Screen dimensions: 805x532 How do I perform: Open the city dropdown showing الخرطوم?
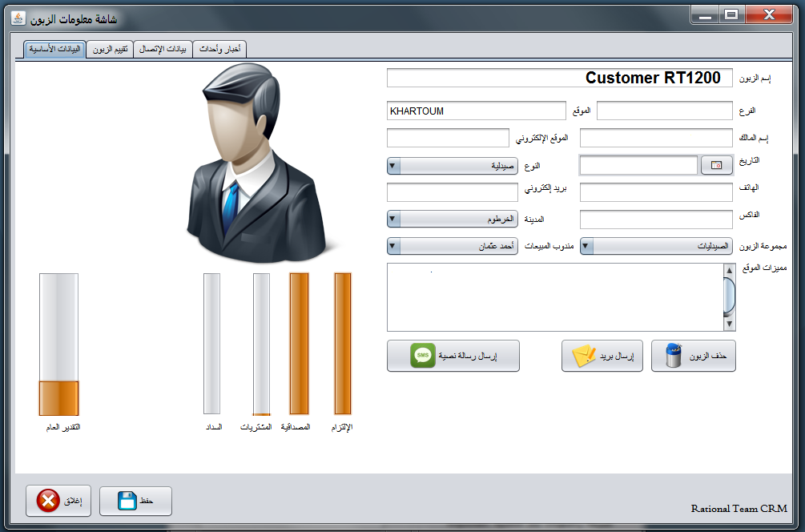tap(393, 219)
